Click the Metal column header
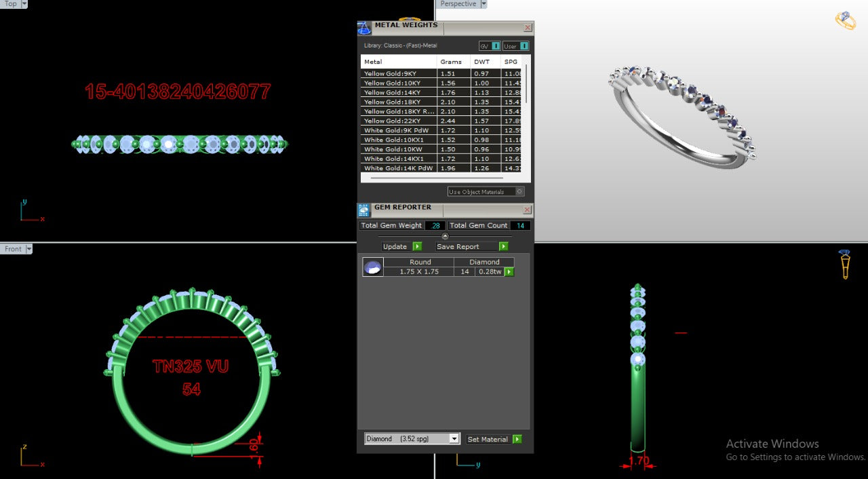Image resolution: width=868 pixels, height=479 pixels. [x=399, y=62]
